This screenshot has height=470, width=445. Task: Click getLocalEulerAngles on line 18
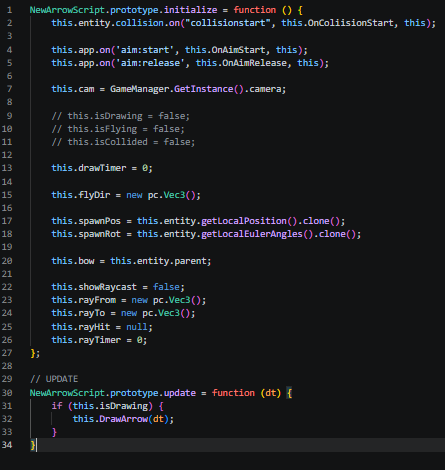point(252,234)
